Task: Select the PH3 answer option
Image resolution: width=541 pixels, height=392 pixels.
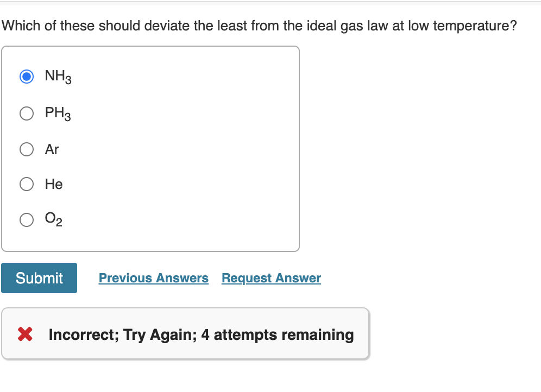Action: 26,113
